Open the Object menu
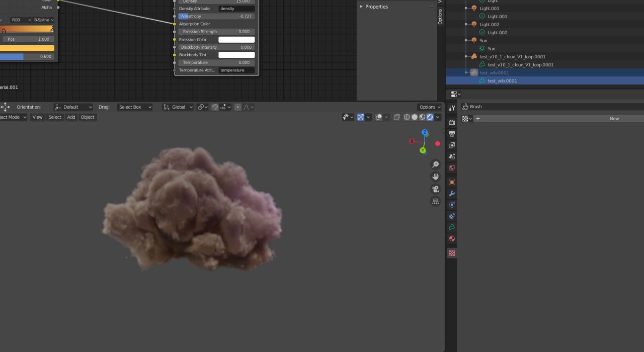 pyautogui.click(x=88, y=117)
